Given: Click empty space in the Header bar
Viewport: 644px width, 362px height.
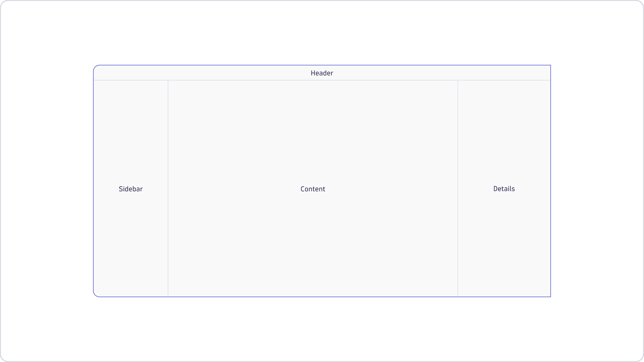Looking at the screenshot, I should 201,73.
